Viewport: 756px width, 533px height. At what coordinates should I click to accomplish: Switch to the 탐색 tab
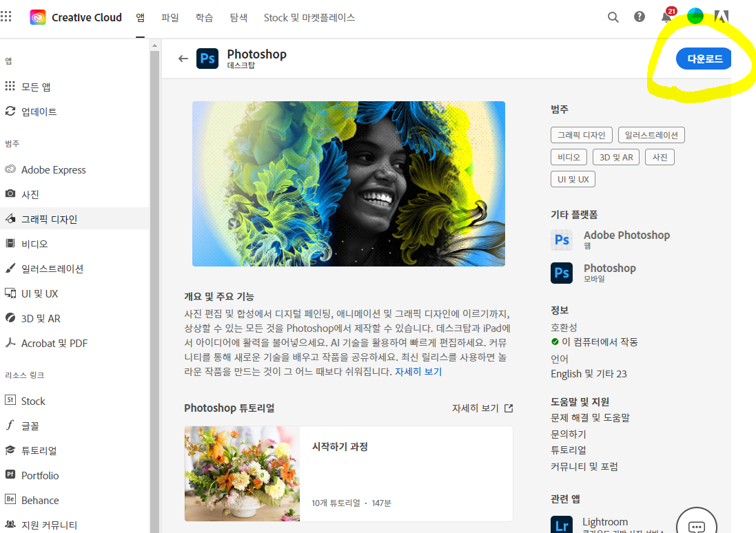point(238,18)
